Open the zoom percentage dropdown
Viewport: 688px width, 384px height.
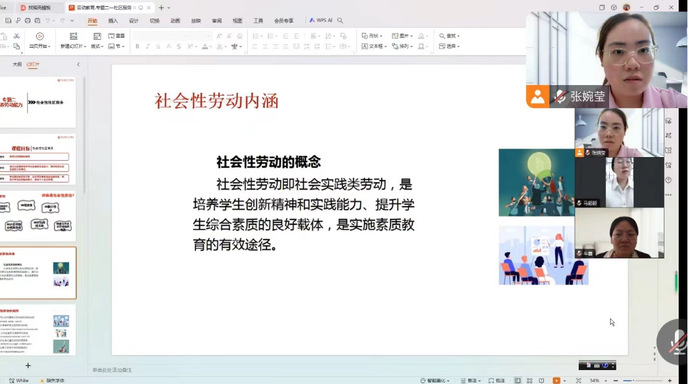tap(597, 380)
